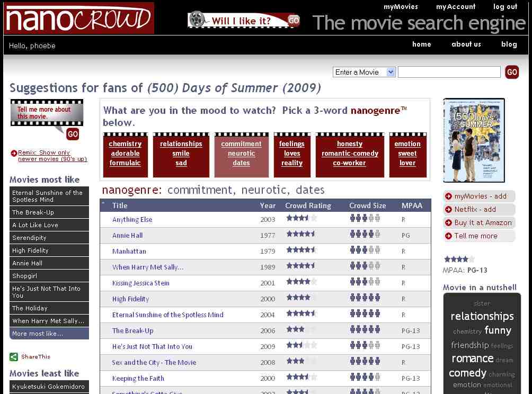532x394 pixels.
Task: Click the star rating in The Break-Up row
Action: click(x=302, y=329)
